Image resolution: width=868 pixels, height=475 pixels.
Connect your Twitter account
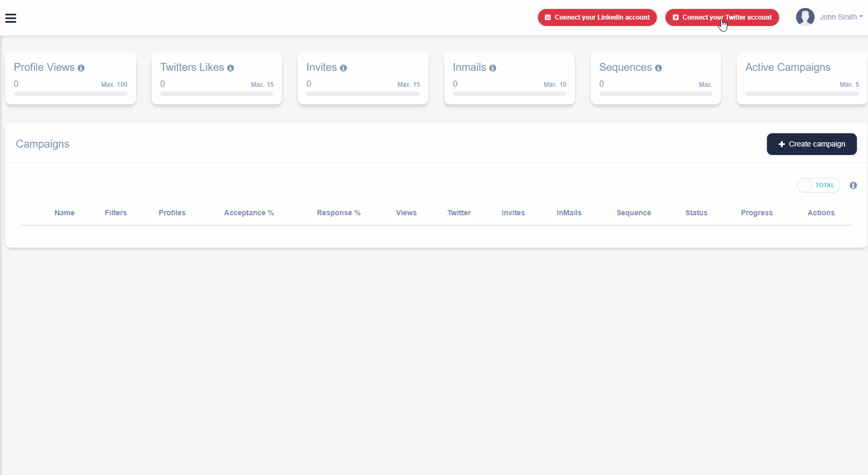coord(722,17)
